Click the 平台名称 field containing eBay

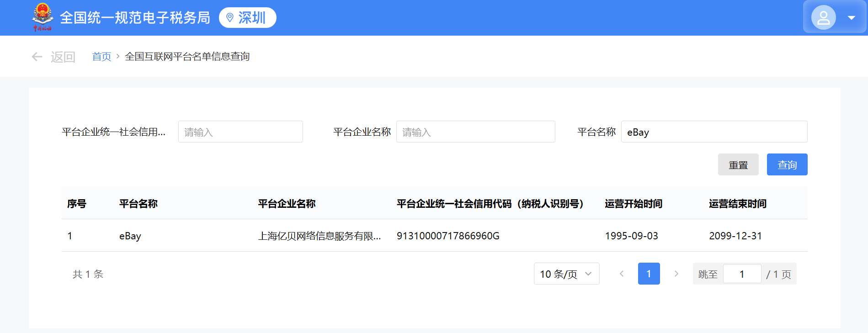coord(714,132)
